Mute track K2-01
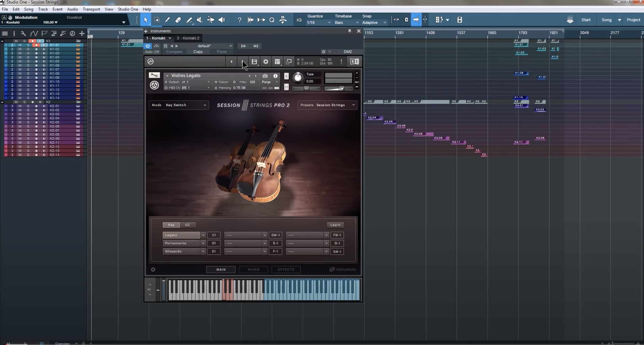 pyautogui.click(x=20, y=106)
